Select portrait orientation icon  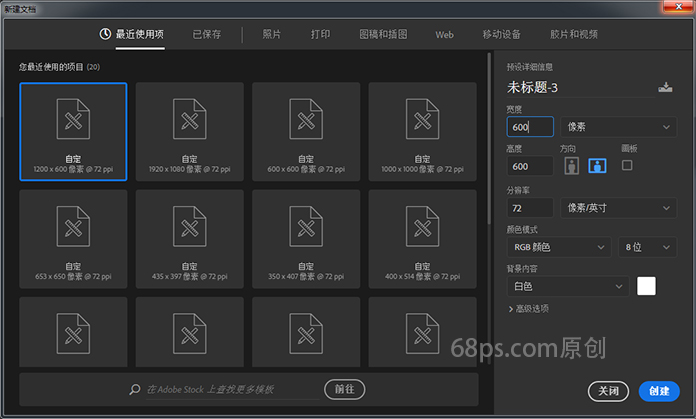(x=572, y=166)
